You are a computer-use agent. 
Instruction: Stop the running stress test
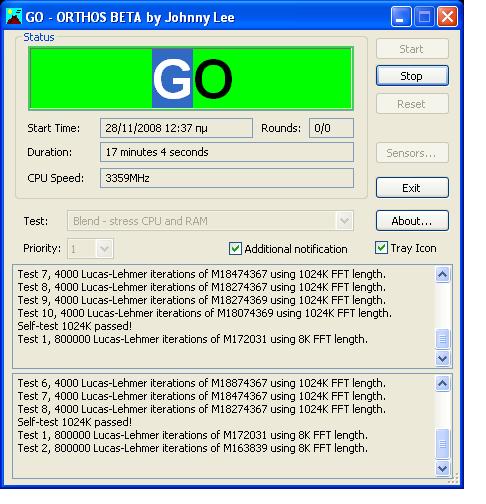click(x=412, y=76)
